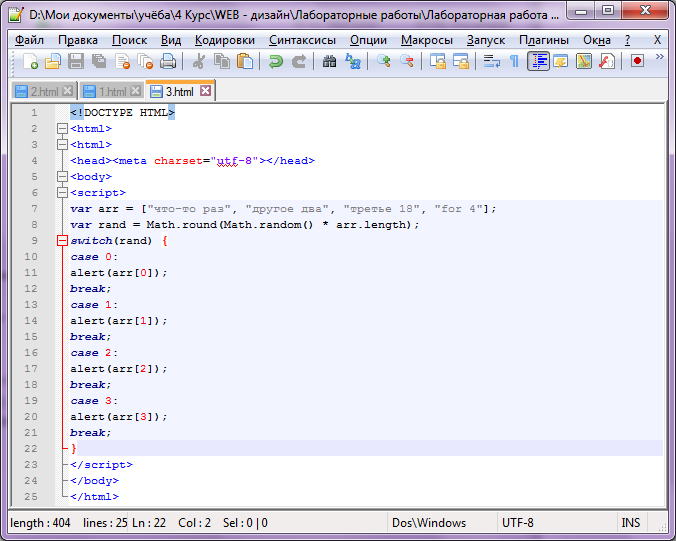
Task: Click the Print toolbar icon
Action: tap(167, 62)
